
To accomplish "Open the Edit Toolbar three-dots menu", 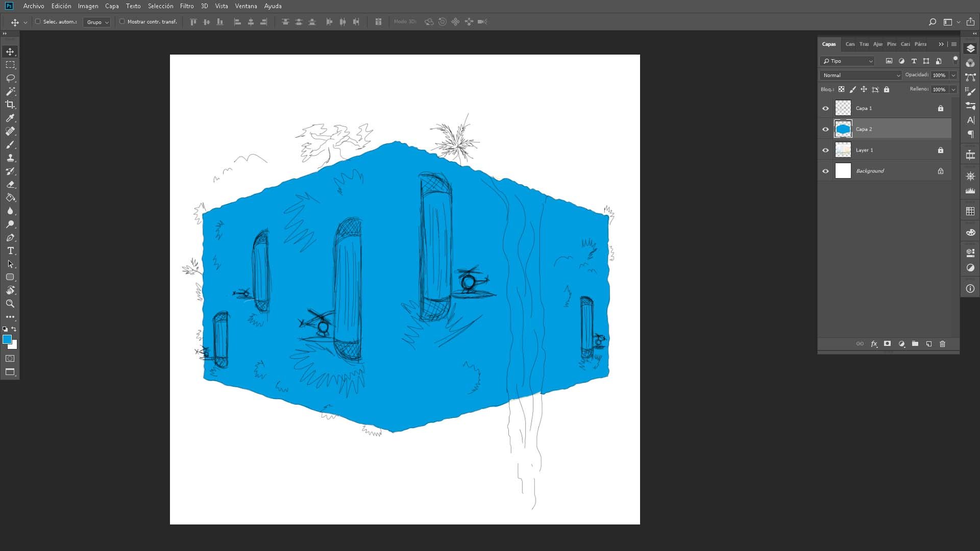I will coord(10,317).
